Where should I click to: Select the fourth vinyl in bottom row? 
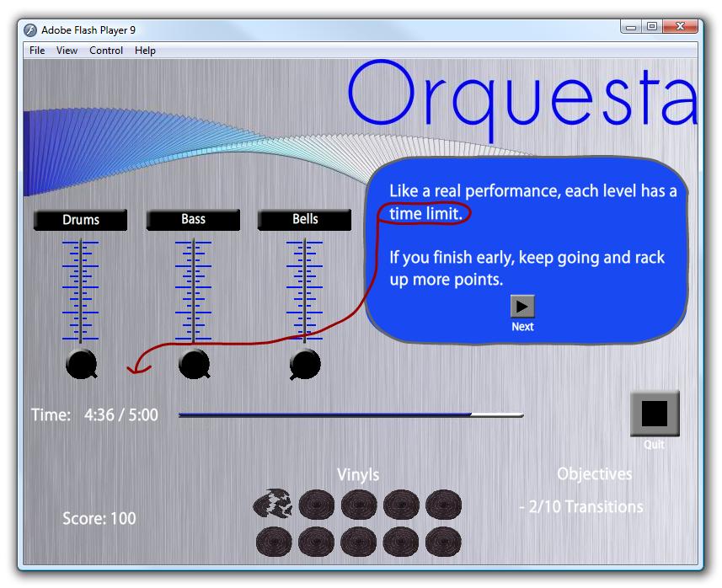click(401, 542)
